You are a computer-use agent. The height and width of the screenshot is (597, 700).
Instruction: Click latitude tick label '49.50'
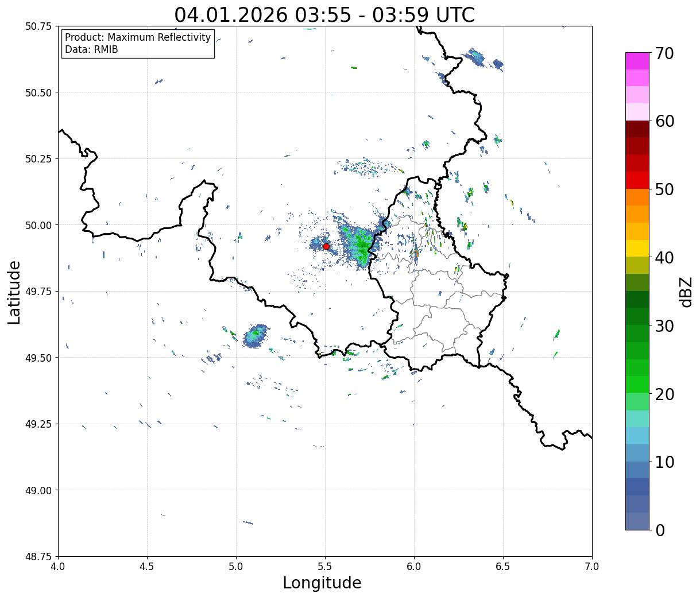point(38,358)
